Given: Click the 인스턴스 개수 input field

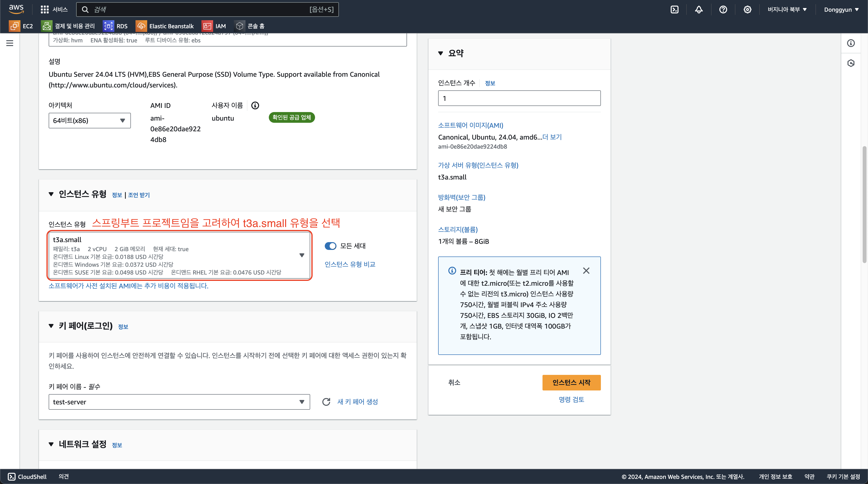Looking at the screenshot, I should pyautogui.click(x=519, y=98).
